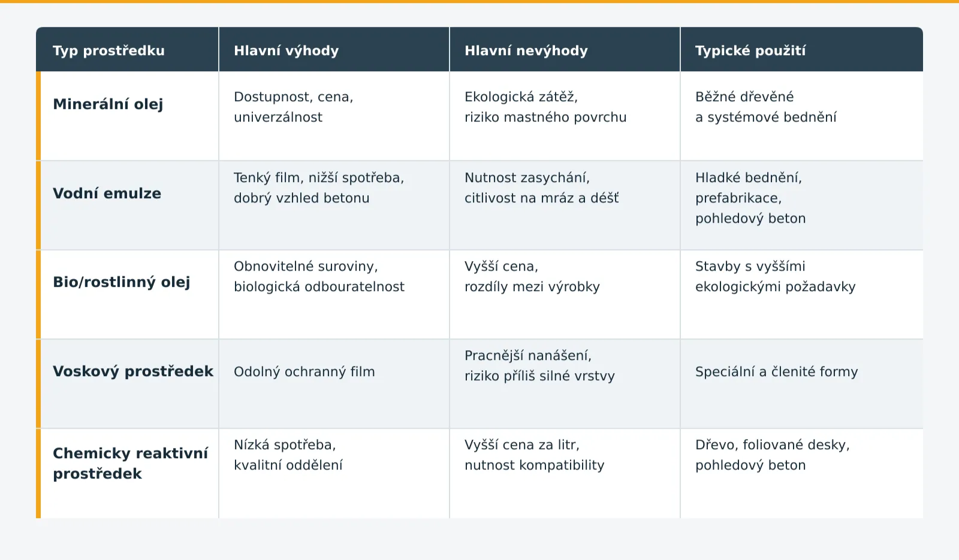Click the 'Ekologická zátěž' disadvantages cell
Screen dimensions: 959x560
pyautogui.click(x=565, y=116)
